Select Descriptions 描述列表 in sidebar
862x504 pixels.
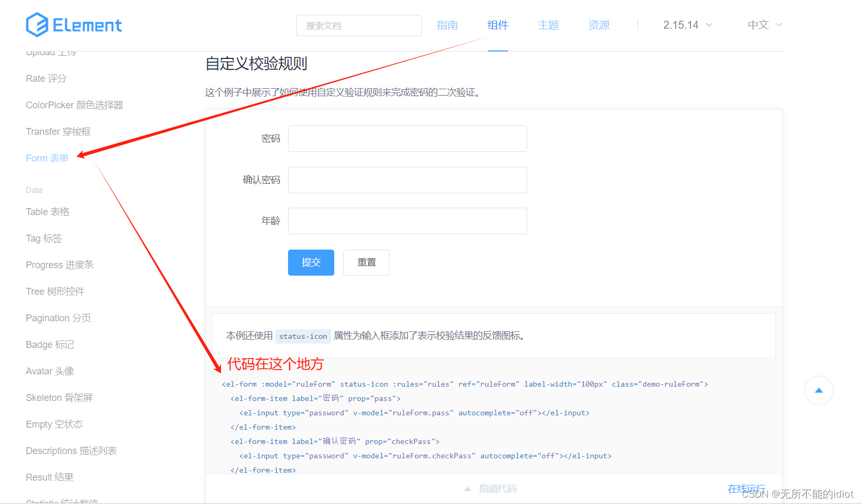[71, 451]
